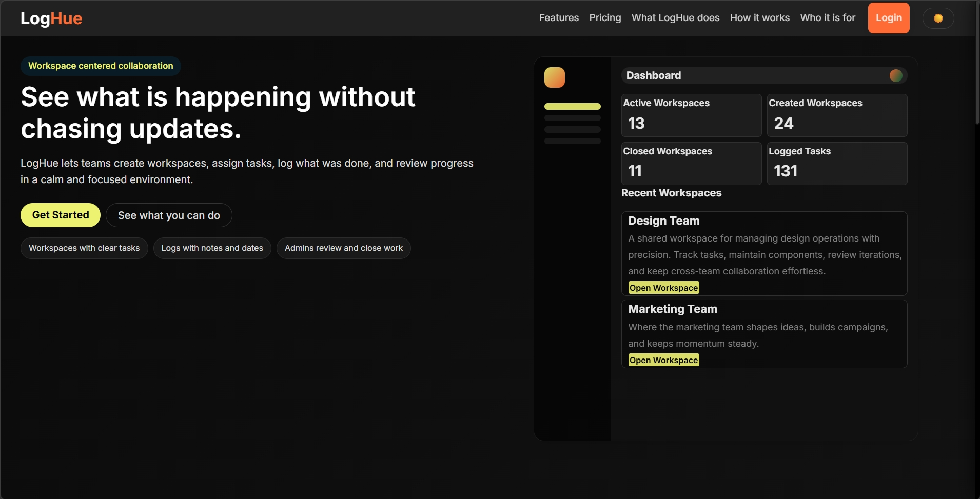Click the Get Started button
This screenshot has height=499, width=980.
coord(61,215)
